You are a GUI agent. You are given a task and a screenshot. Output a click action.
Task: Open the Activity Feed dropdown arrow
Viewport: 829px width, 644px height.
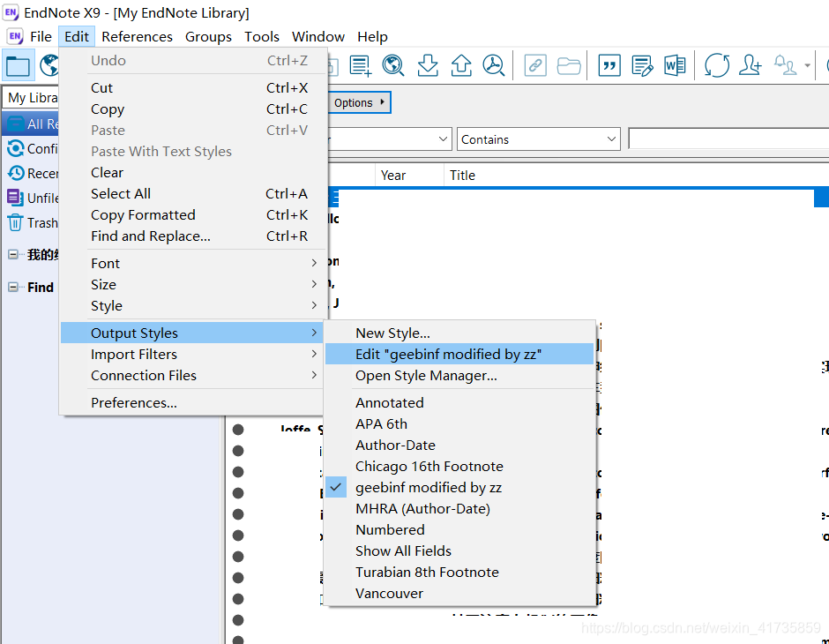[807, 66]
